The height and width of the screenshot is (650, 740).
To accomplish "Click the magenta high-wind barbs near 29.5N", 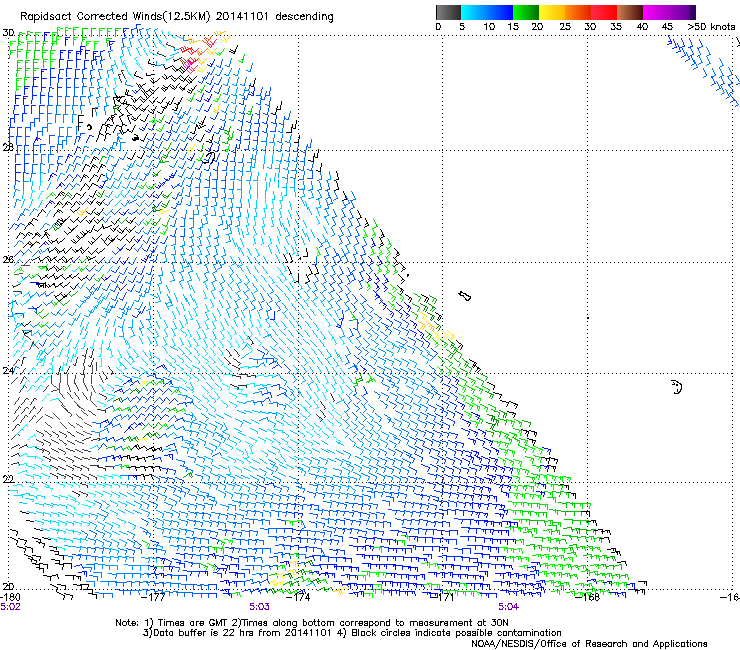I will tap(189, 63).
